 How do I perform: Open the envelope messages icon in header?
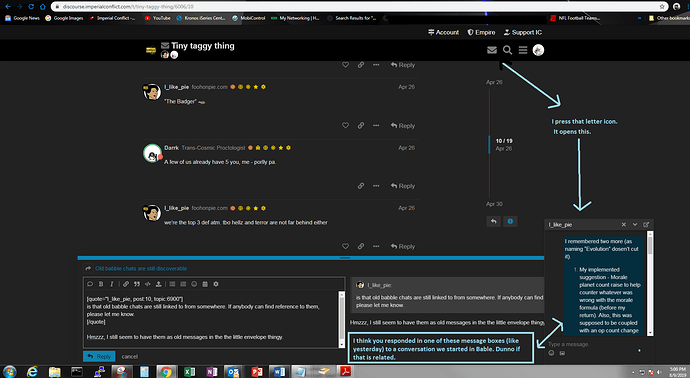pos(492,50)
